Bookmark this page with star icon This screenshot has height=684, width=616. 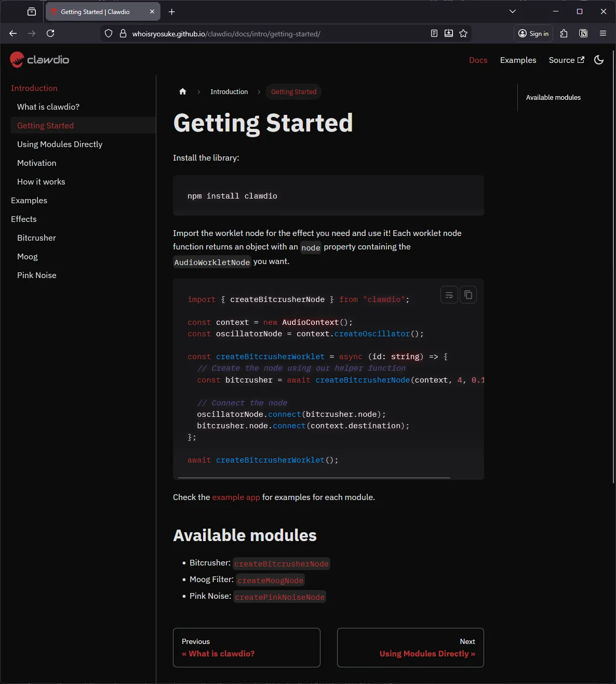(x=463, y=34)
